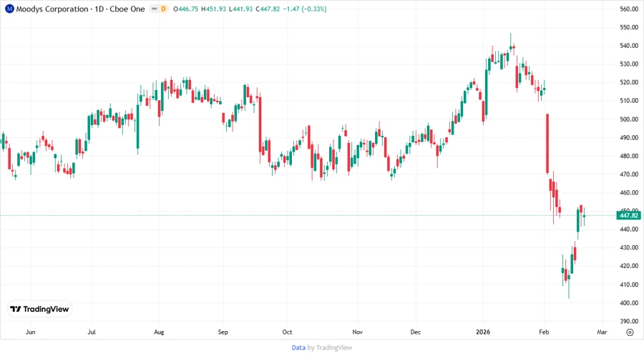Click the 560.00 price axis label
Viewport: 644px width, 356px height.
pos(629,9)
